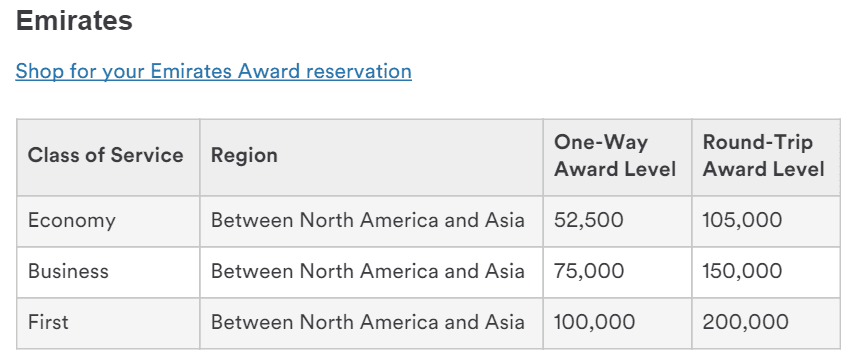This screenshot has height=364, width=862.
Task: Click the Emirates heading
Action: pos(74,21)
